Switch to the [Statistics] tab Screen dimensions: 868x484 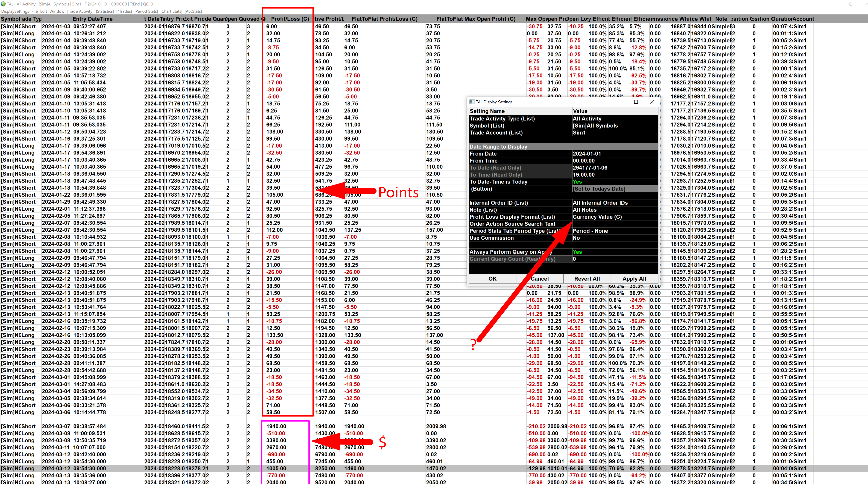105,11
